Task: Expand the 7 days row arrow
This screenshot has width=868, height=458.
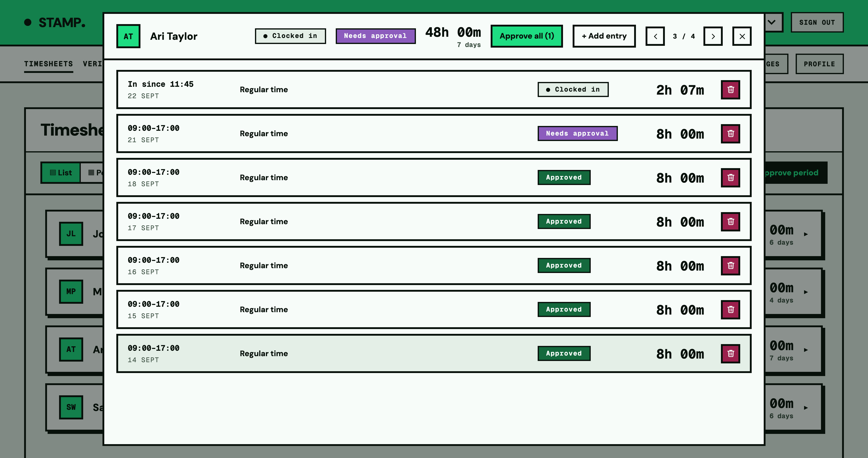Action: 806,350
